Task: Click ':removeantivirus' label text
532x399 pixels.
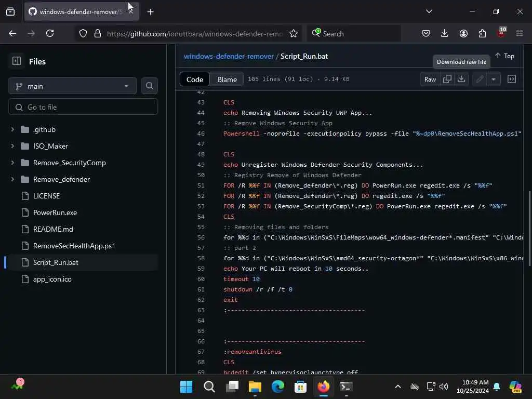Action: coord(252,352)
